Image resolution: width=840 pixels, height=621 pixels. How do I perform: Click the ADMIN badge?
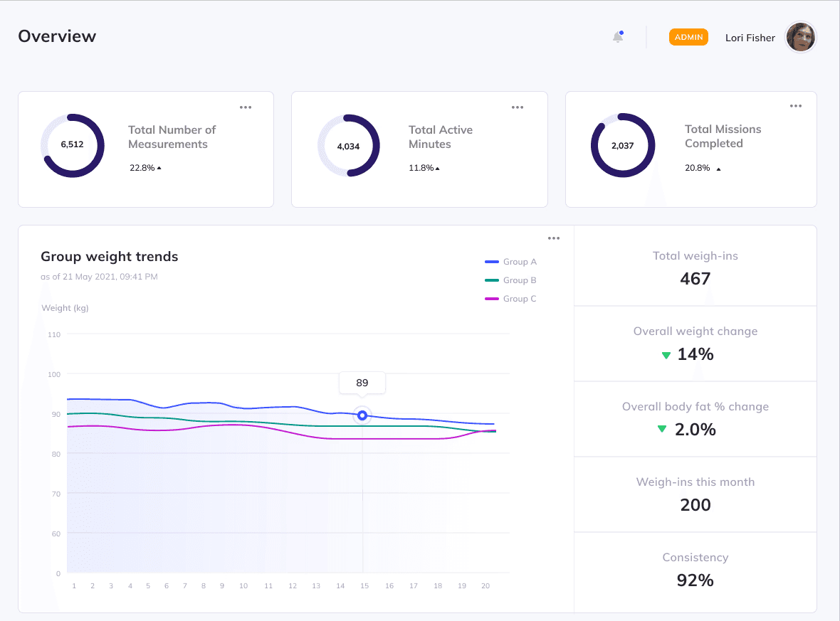pyautogui.click(x=688, y=36)
